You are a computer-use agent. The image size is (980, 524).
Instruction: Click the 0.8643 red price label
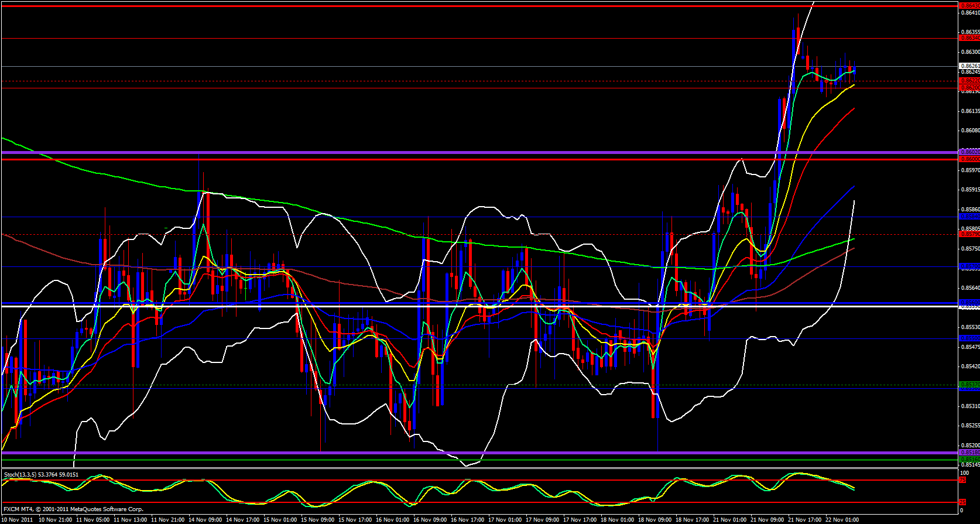969,6
